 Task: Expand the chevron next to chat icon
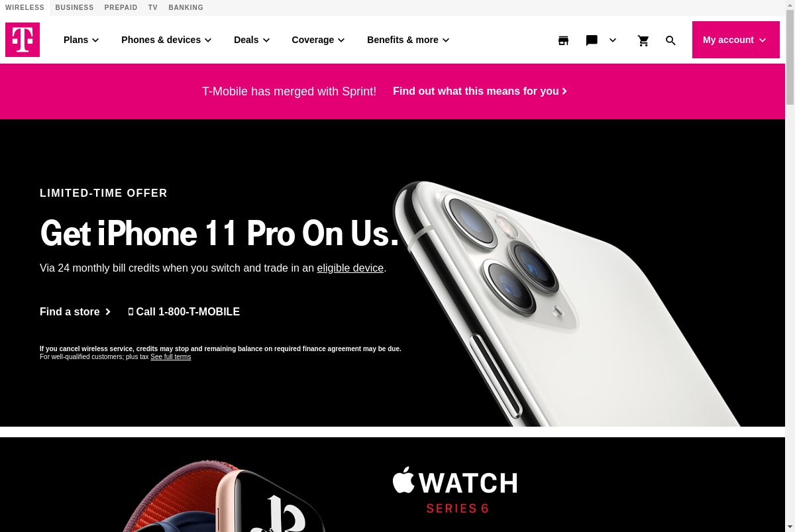coord(613,40)
